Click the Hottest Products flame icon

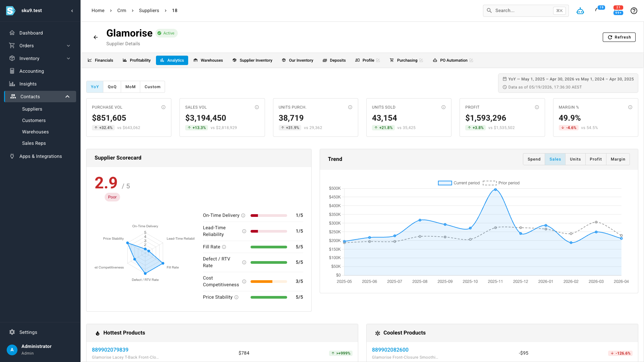(x=98, y=333)
